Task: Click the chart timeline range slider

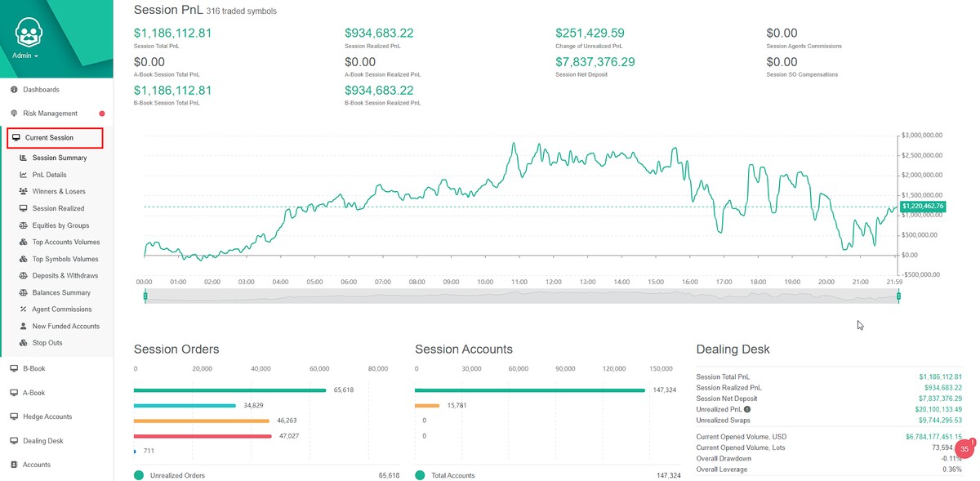Action: tap(523, 296)
